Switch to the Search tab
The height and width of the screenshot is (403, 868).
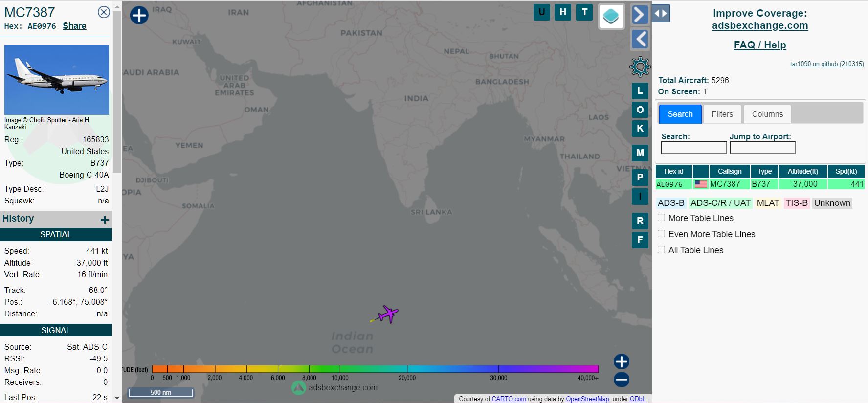(680, 114)
